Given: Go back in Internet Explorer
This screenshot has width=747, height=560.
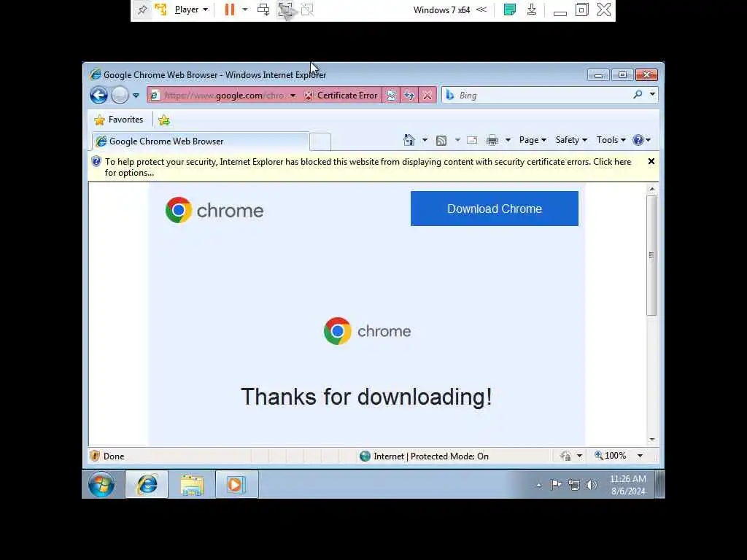Looking at the screenshot, I should 98,96.
